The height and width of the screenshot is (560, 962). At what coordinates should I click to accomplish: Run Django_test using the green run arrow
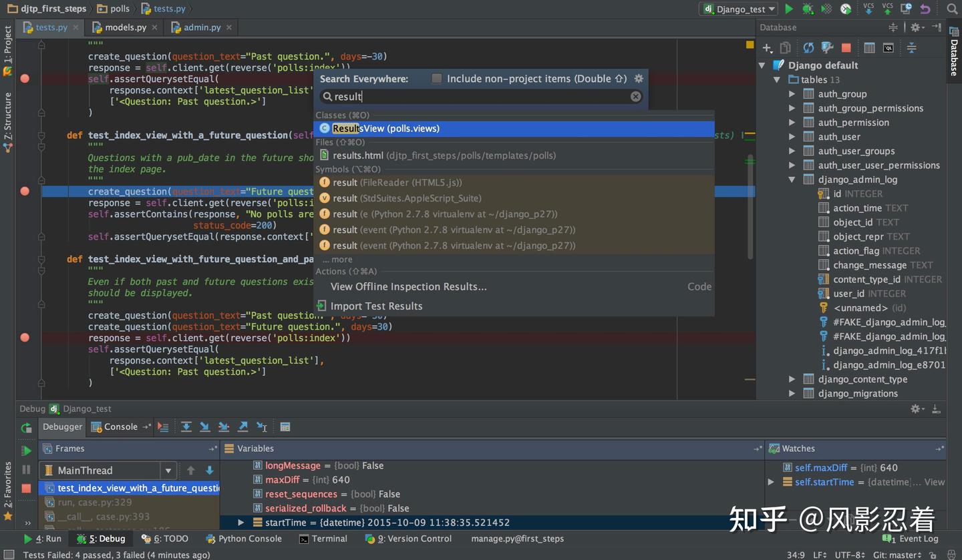[789, 9]
